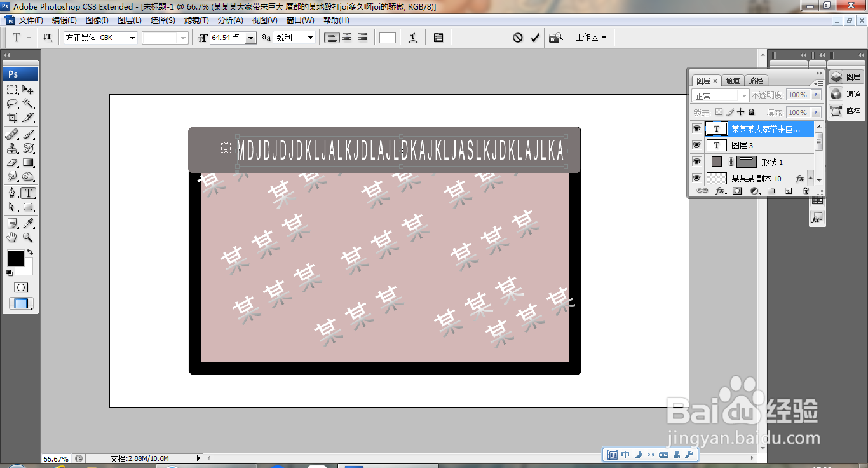The image size is (868, 468).
Task: Open the 滤镜(T) menu
Action: click(x=196, y=20)
